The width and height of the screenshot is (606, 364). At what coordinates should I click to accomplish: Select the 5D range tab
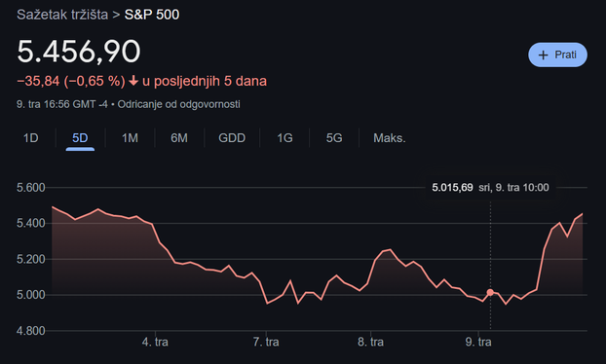(x=80, y=138)
